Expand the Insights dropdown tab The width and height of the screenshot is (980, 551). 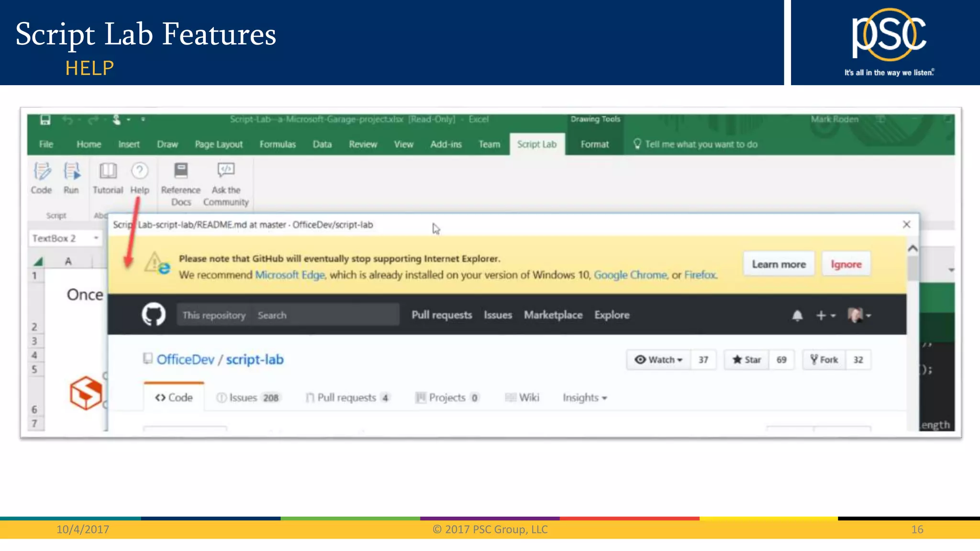point(584,398)
